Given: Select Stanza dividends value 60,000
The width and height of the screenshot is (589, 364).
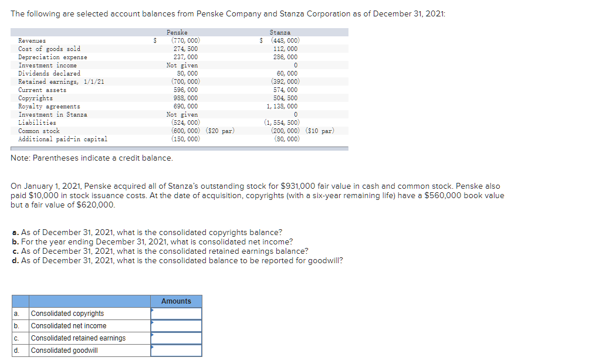Looking at the screenshot, I should pos(287,73).
